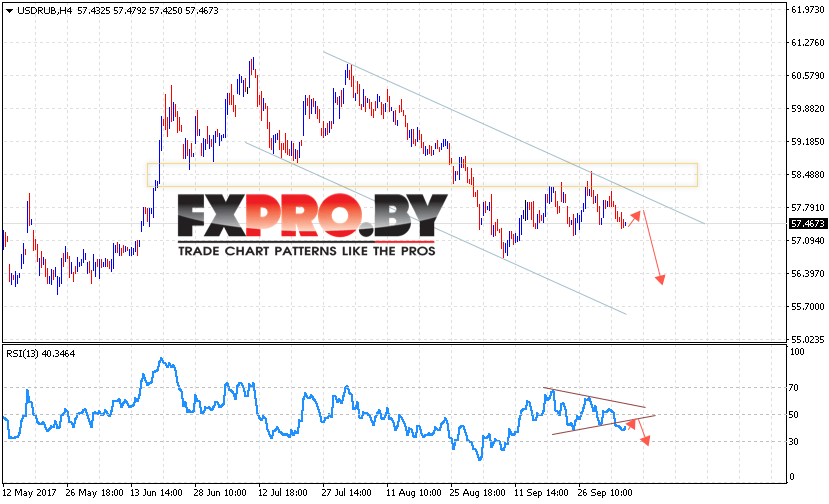This screenshot has height=504, width=829.
Task: Click the RSI(13) 40.3464 indicator label
Action: (41, 354)
